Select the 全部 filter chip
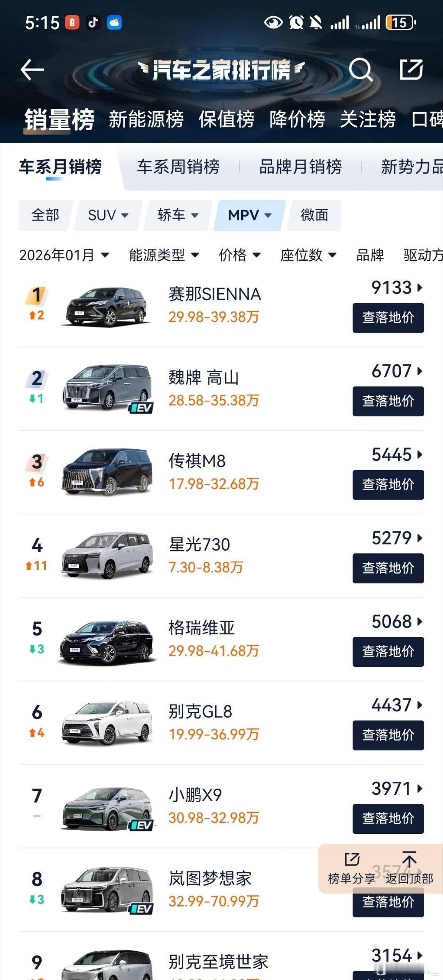The height and width of the screenshot is (980, 443). pyautogui.click(x=46, y=216)
